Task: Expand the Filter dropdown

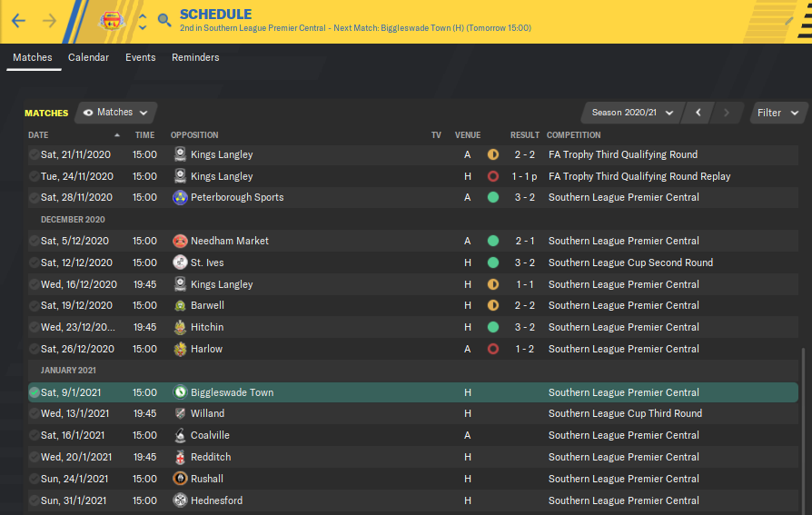Action: (x=778, y=113)
